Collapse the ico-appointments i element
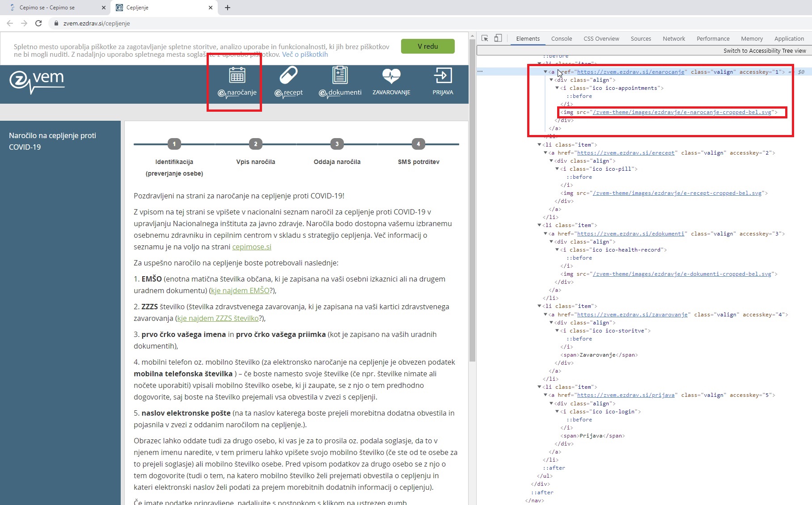 (557, 88)
